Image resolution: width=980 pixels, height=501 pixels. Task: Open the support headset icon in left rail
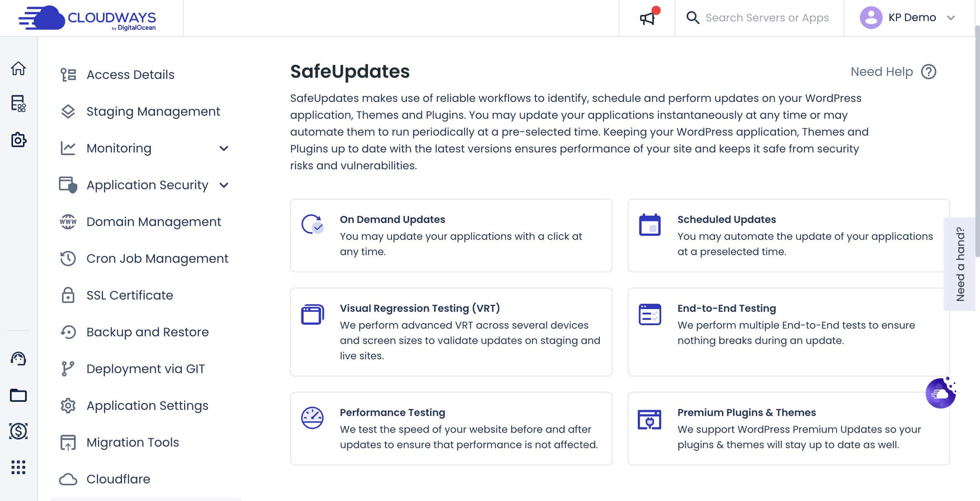point(18,359)
